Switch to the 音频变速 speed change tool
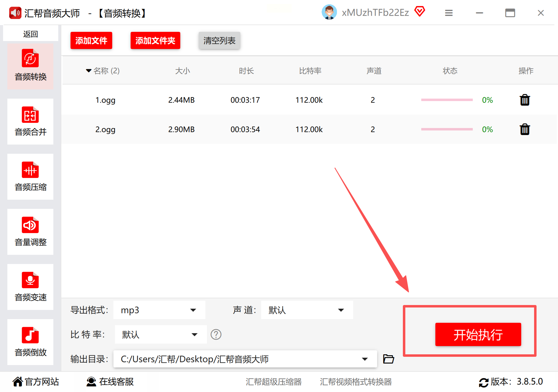Viewport: 558px width, 392px height. (30, 287)
